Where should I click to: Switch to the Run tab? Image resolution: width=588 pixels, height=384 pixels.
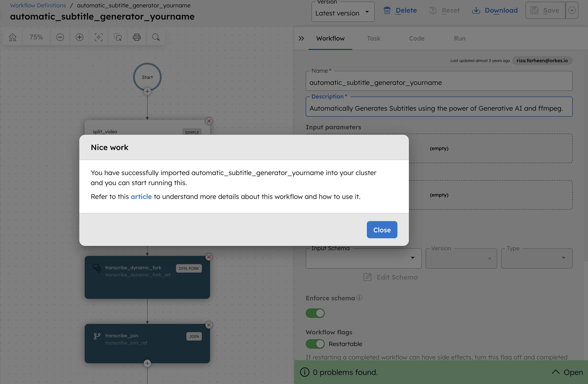pyautogui.click(x=460, y=38)
